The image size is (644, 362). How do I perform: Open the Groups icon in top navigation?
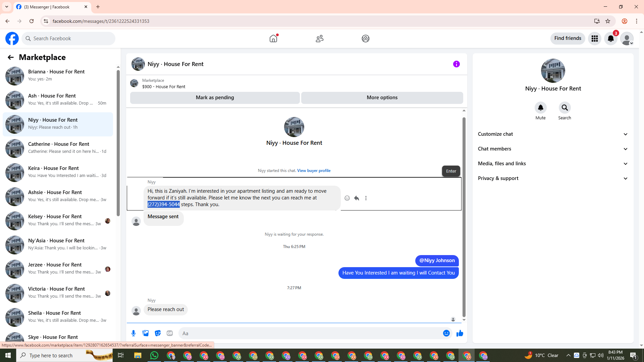pyautogui.click(x=366, y=39)
